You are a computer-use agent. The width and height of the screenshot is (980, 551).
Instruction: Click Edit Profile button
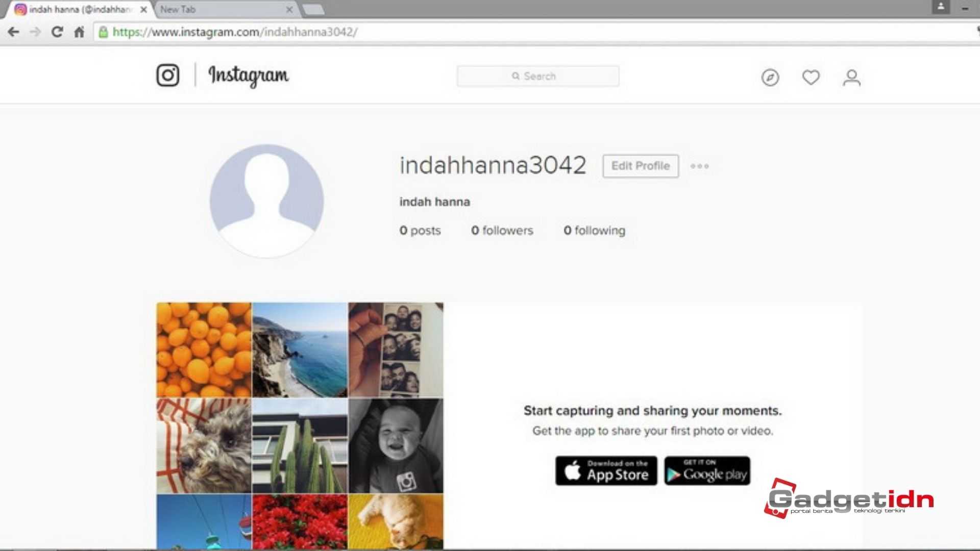[x=640, y=166]
